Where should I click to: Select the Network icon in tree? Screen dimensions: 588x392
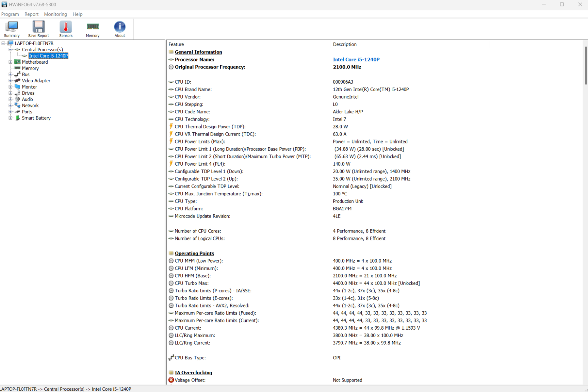point(17,106)
